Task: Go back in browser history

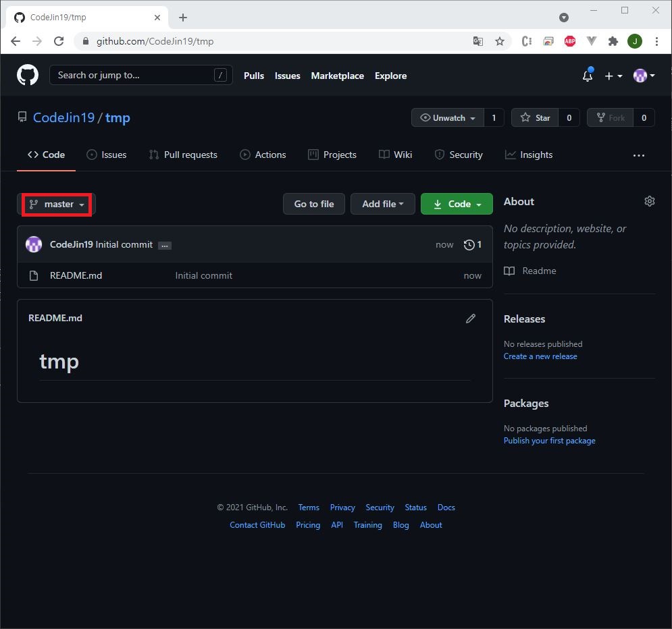Action: tap(16, 41)
